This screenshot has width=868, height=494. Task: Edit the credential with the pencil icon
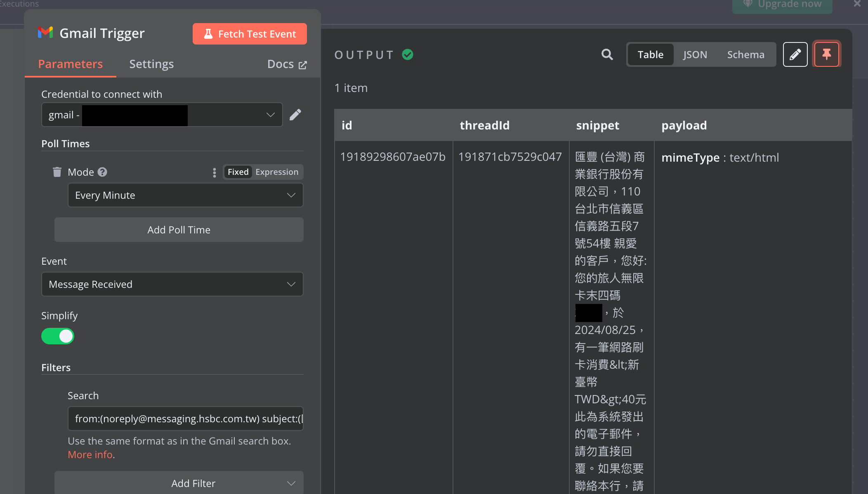[x=295, y=115]
